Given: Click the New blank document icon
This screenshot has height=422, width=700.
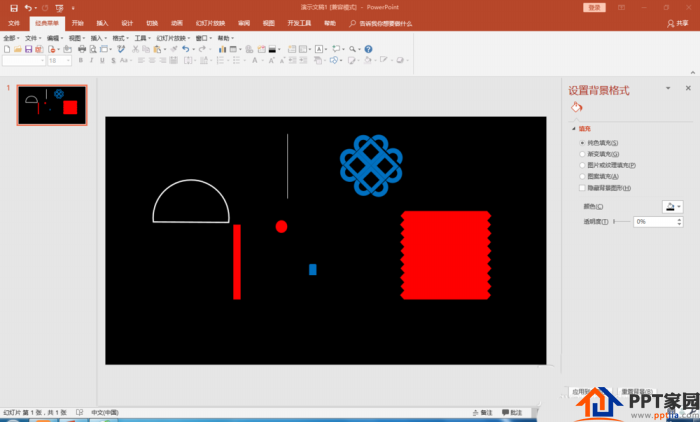Looking at the screenshot, I should [x=7, y=49].
